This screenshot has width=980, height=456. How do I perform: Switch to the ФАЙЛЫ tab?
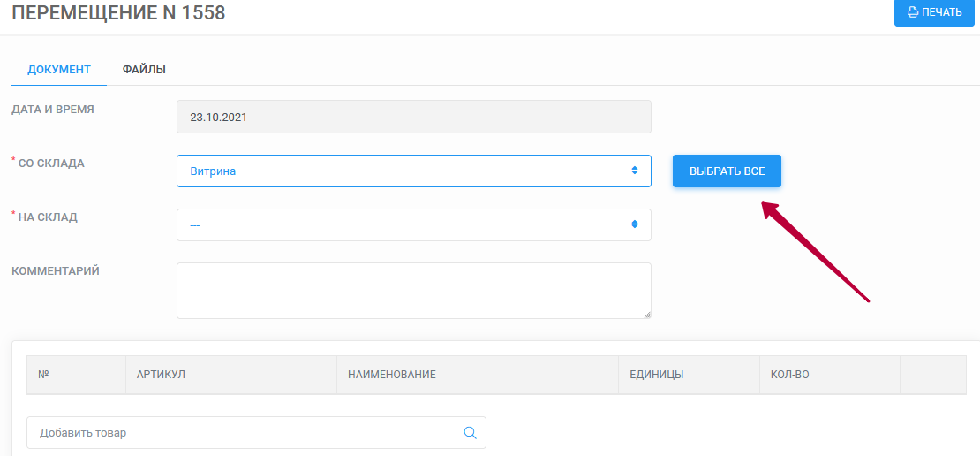(x=144, y=70)
